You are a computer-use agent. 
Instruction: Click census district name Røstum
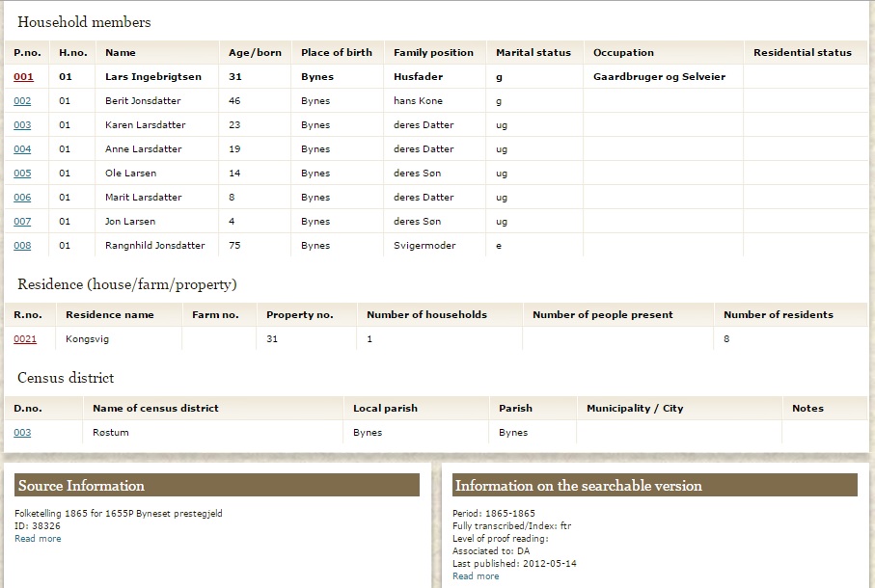111,433
